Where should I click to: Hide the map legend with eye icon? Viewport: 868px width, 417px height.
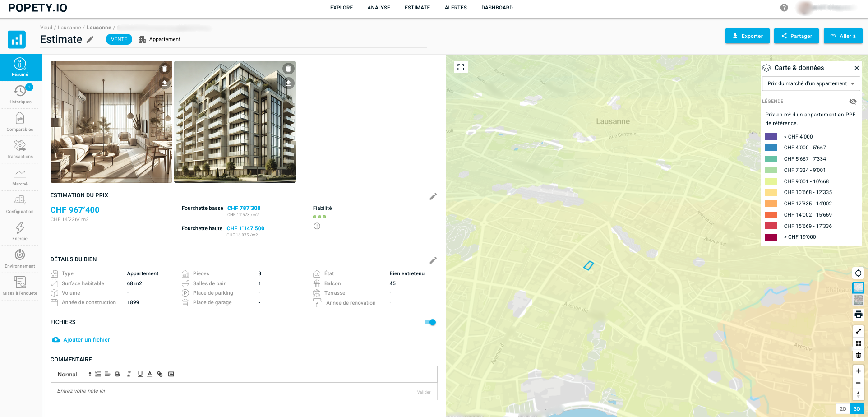(x=853, y=102)
